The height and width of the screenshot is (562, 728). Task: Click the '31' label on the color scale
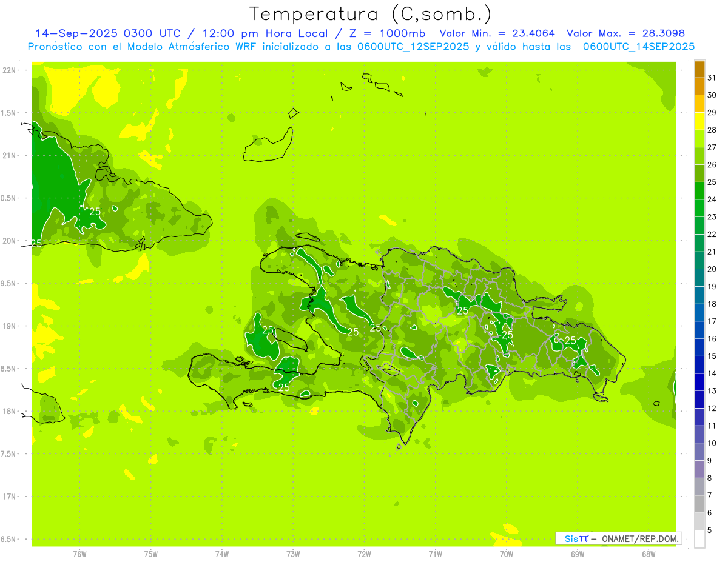[712, 78]
